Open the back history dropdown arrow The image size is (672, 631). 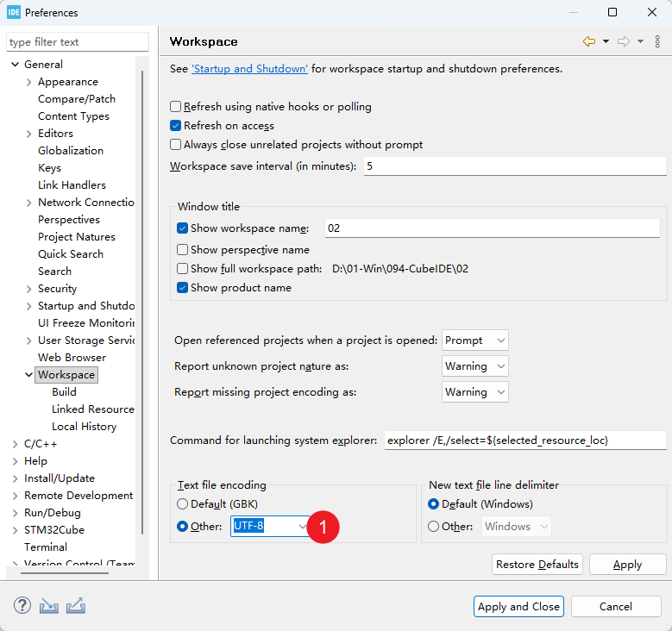(x=606, y=41)
